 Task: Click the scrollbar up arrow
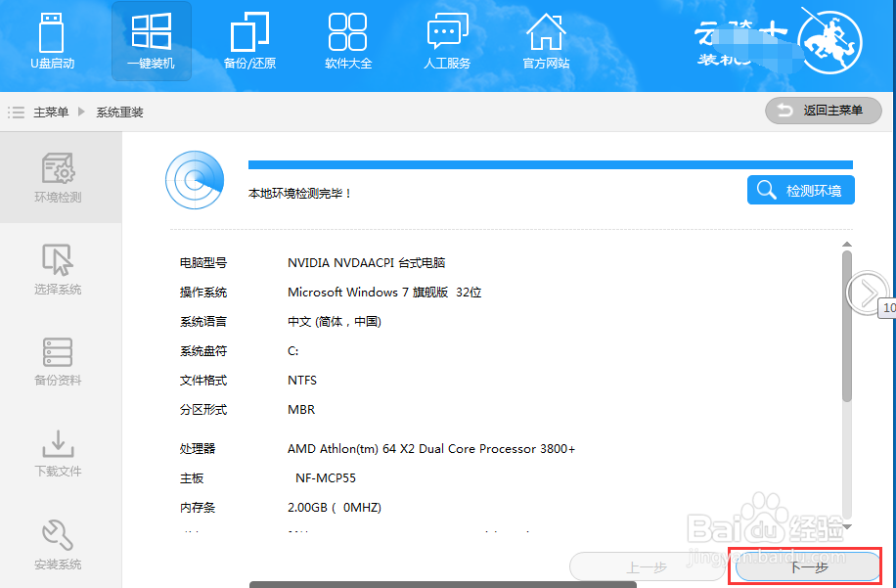847,244
